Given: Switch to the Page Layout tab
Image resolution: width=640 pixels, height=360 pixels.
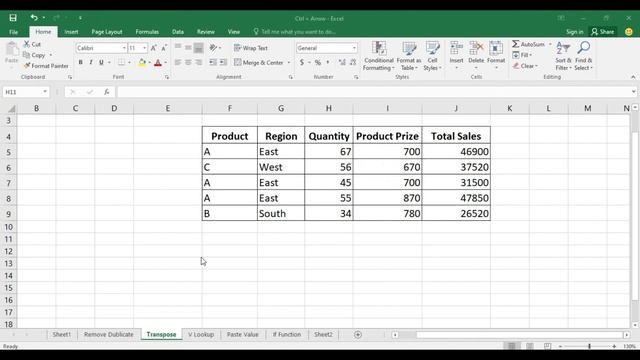Looking at the screenshot, I should (107, 32).
